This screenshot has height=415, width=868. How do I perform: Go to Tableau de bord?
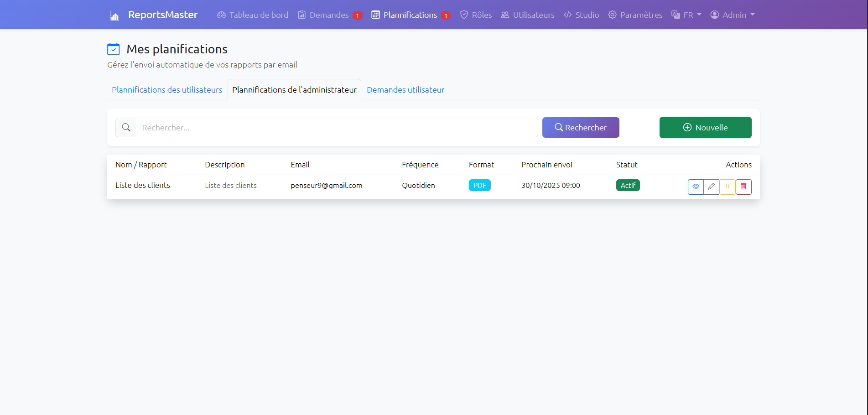pyautogui.click(x=253, y=15)
